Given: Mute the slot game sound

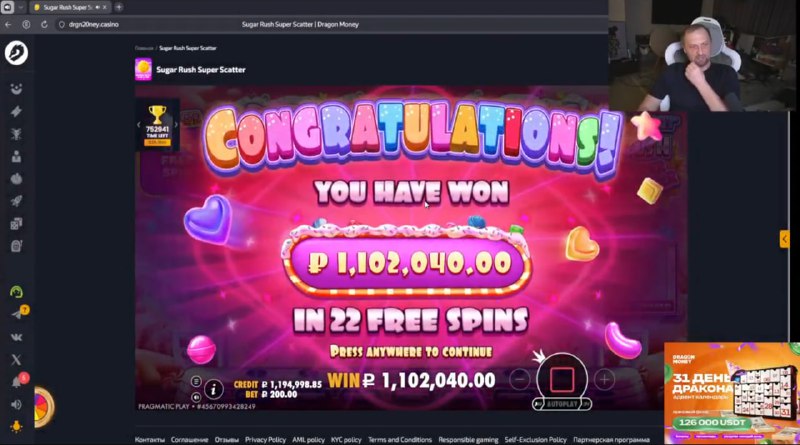Looking at the screenshot, I should (x=196, y=397).
